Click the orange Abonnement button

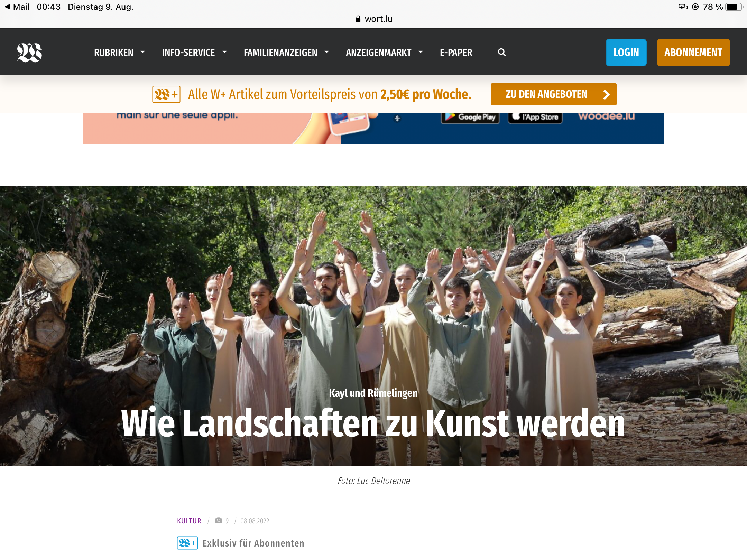(x=693, y=53)
